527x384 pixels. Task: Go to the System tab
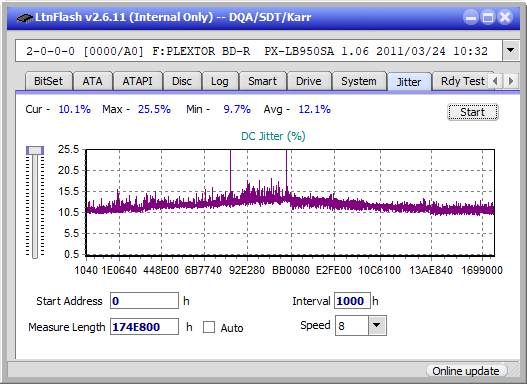(x=359, y=81)
